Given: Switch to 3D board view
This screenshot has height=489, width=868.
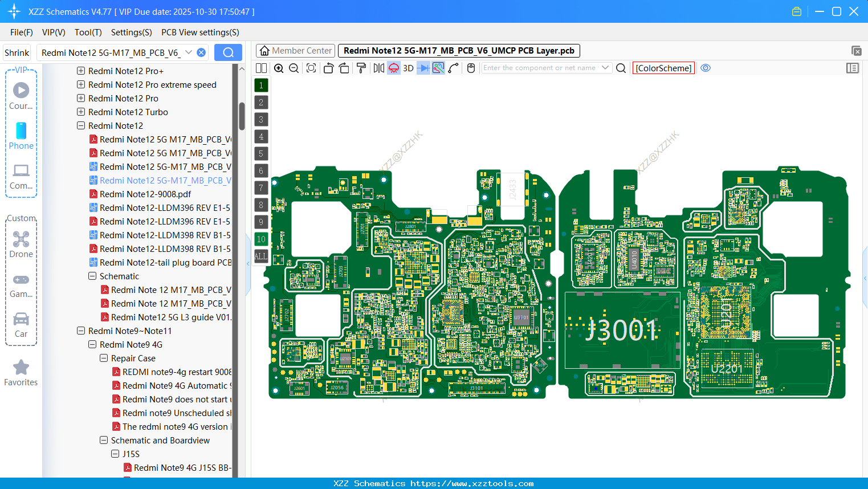Looking at the screenshot, I should (407, 68).
